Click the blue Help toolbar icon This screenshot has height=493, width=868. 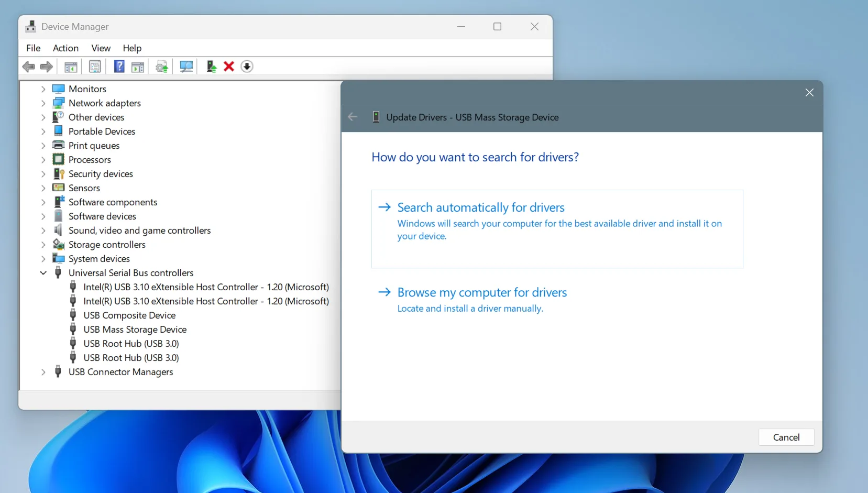[x=119, y=67]
